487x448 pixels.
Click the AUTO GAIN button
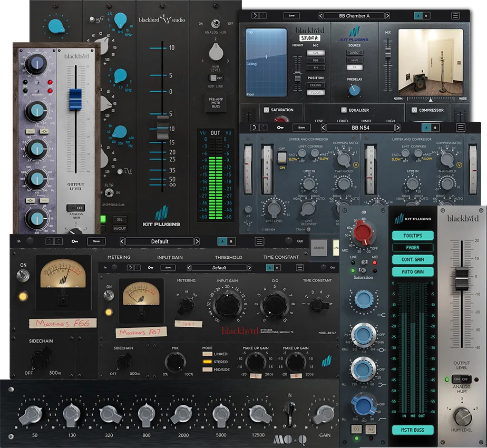click(413, 271)
